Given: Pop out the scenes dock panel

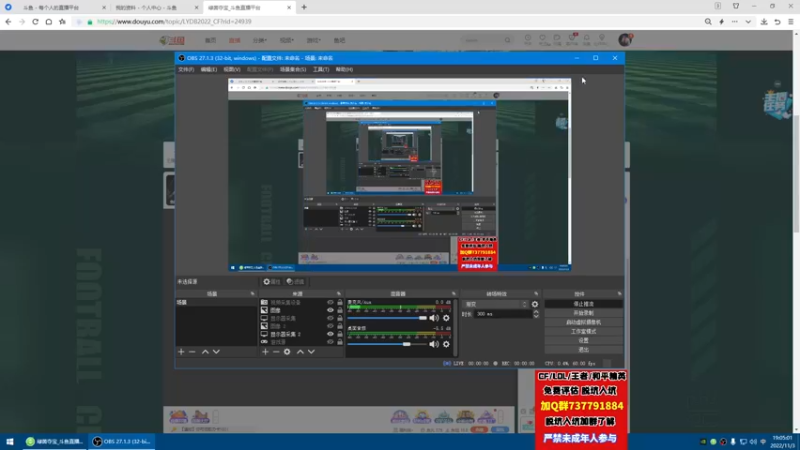Looking at the screenshot, I should tap(253, 294).
